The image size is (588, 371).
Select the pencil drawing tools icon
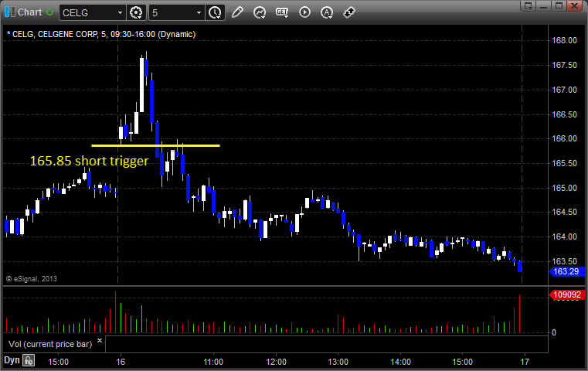[237, 12]
